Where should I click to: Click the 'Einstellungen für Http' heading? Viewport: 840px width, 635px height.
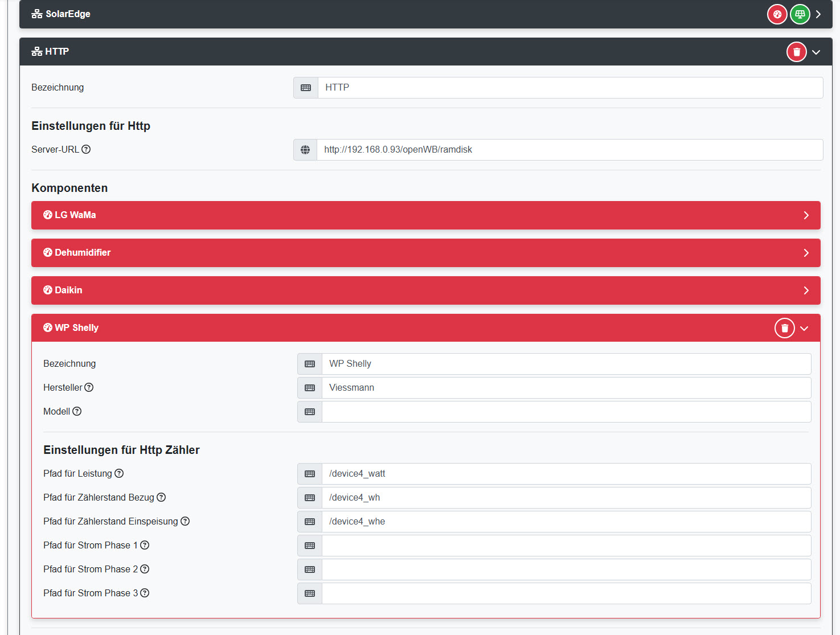point(91,126)
